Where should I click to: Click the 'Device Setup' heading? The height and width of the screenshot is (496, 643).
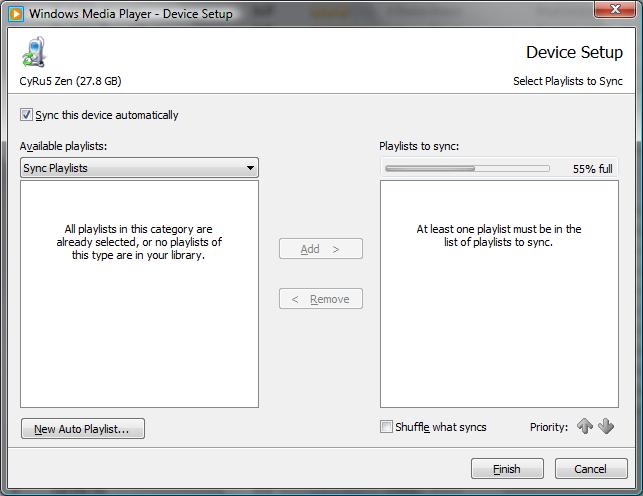tap(574, 52)
